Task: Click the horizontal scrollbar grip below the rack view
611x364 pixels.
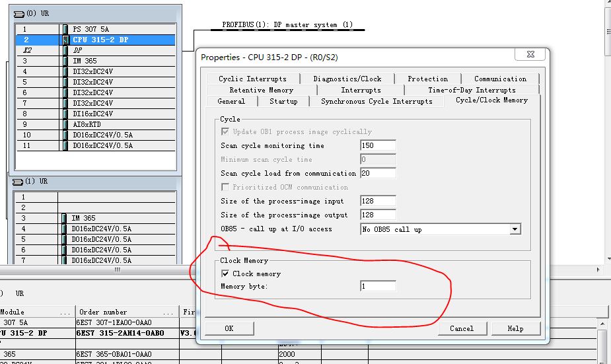Action: coord(118,270)
